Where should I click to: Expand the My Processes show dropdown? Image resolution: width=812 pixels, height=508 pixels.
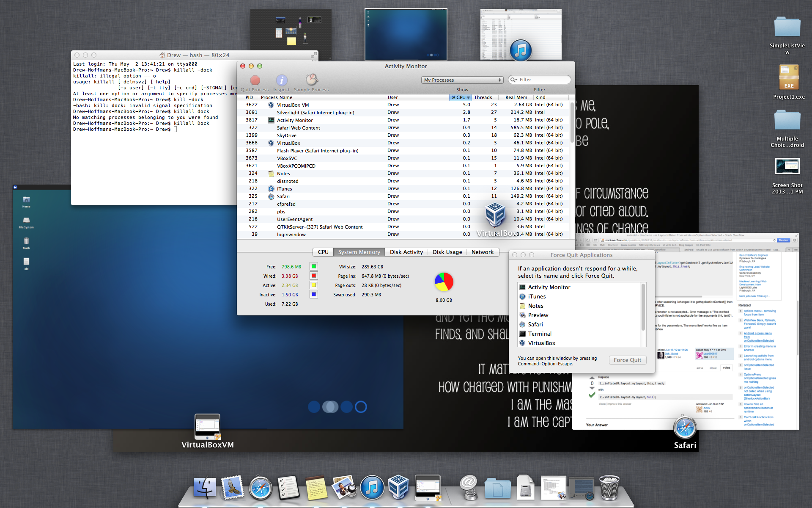tap(462, 80)
